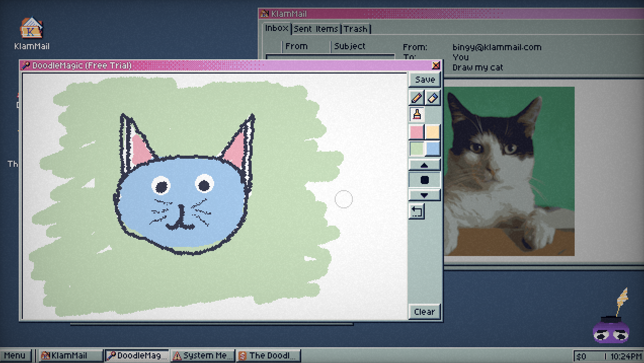This screenshot has height=363, width=644.
Task: Increase brush size with up arrow
Action: tap(425, 165)
